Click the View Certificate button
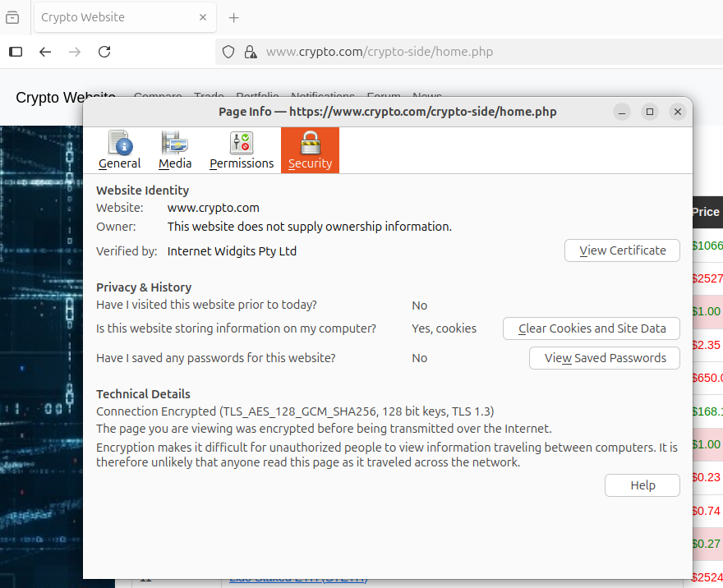This screenshot has width=723, height=588. coord(622,250)
